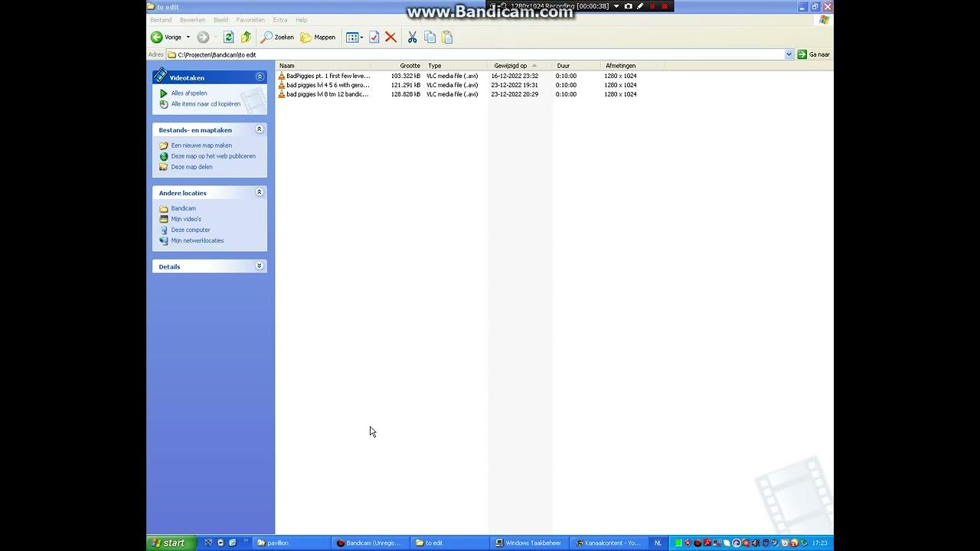The image size is (980, 551).
Task: Go back with the Vorige button
Action: point(166,37)
